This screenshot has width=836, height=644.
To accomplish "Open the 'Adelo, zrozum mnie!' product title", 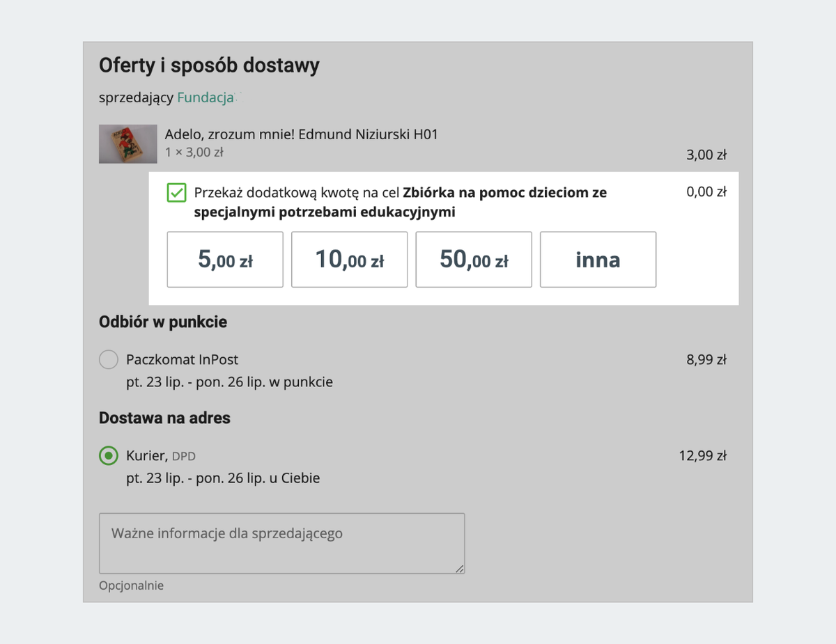I will [301, 134].
